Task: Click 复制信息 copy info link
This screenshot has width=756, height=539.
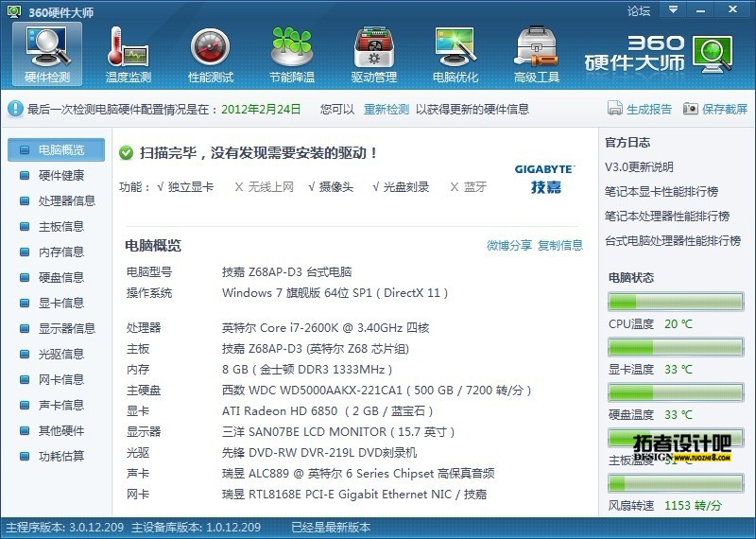Action: coord(560,245)
